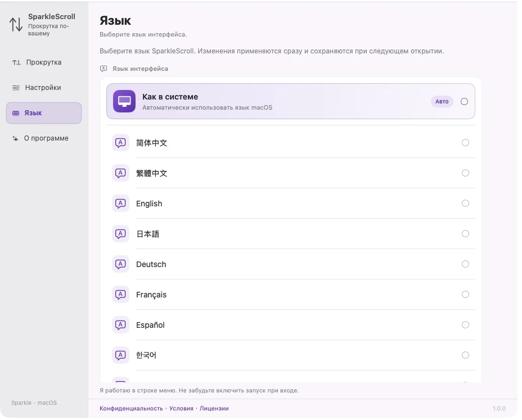The width and height of the screenshot is (522, 420).
Task: Select the Как в системе radio button
Action: [465, 102]
